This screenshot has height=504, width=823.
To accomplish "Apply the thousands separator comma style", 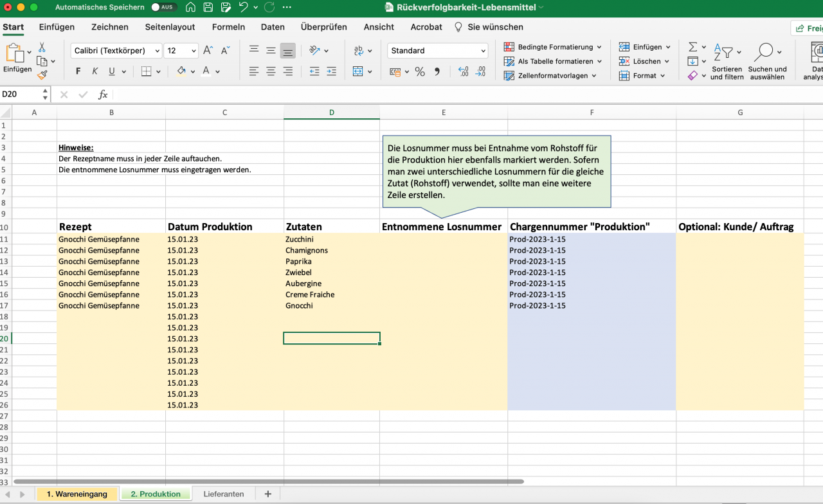I will [437, 71].
